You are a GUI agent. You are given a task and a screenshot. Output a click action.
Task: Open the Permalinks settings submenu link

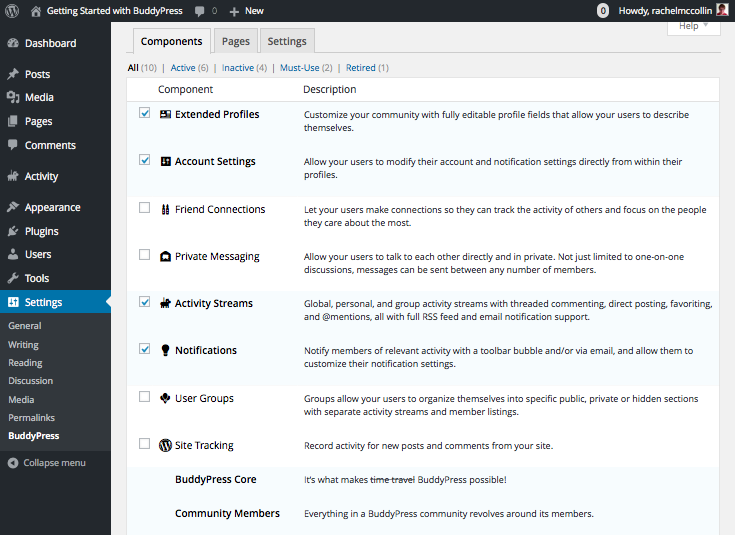click(31, 417)
